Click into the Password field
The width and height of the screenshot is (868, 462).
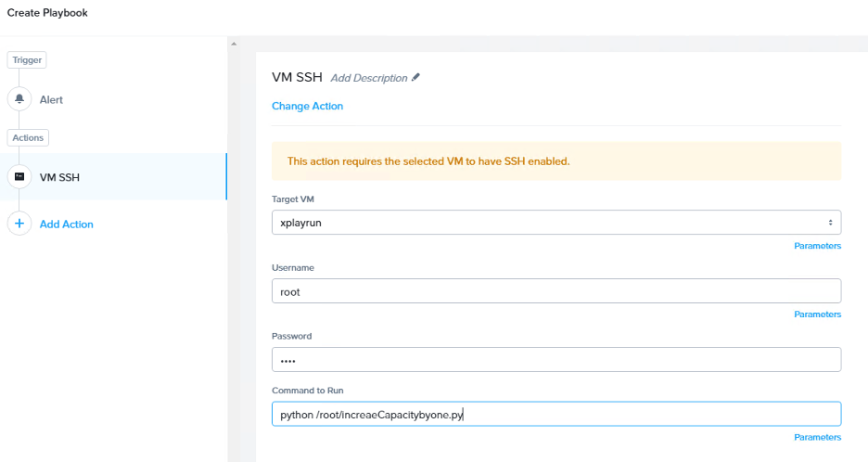[555, 360]
